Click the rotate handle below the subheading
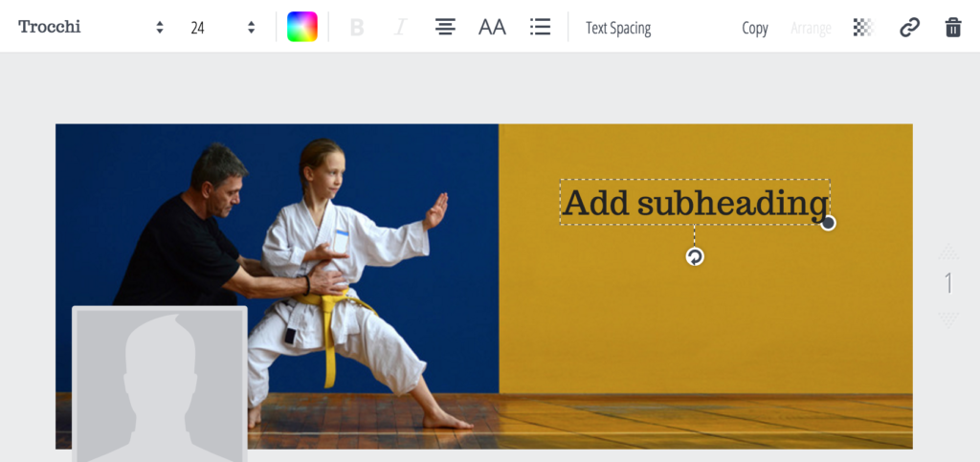This screenshot has height=462, width=980. click(x=695, y=256)
